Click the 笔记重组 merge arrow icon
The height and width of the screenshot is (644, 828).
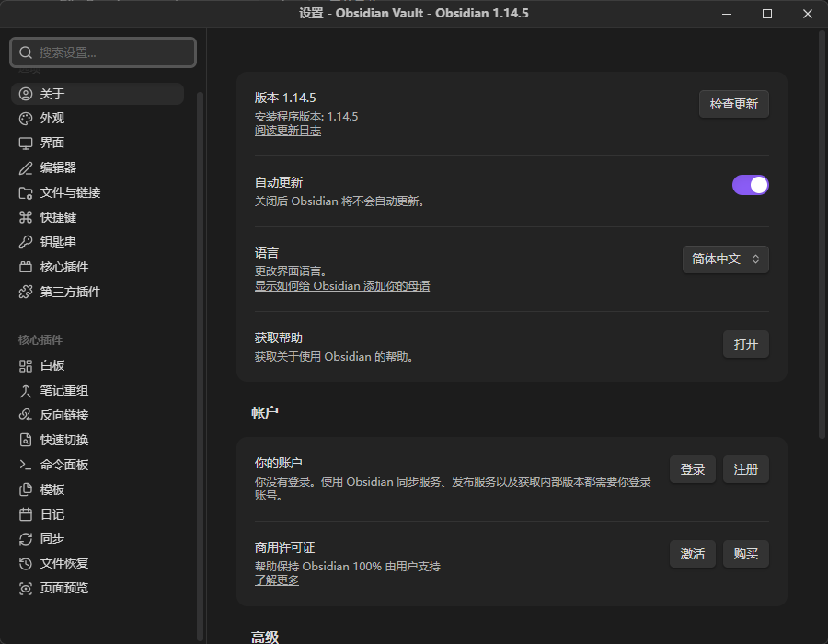click(26, 391)
